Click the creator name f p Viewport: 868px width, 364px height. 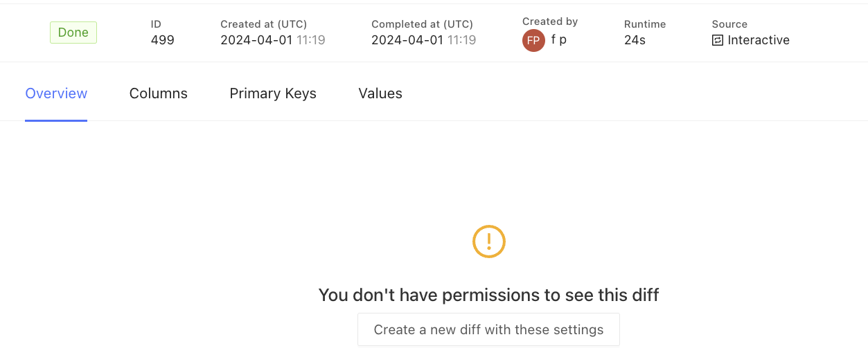point(559,40)
